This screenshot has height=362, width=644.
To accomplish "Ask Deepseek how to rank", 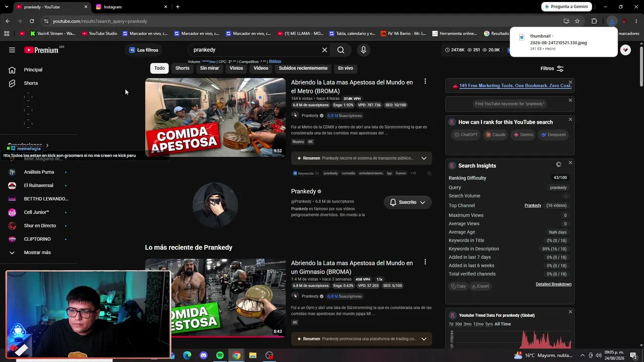I will [x=553, y=135].
